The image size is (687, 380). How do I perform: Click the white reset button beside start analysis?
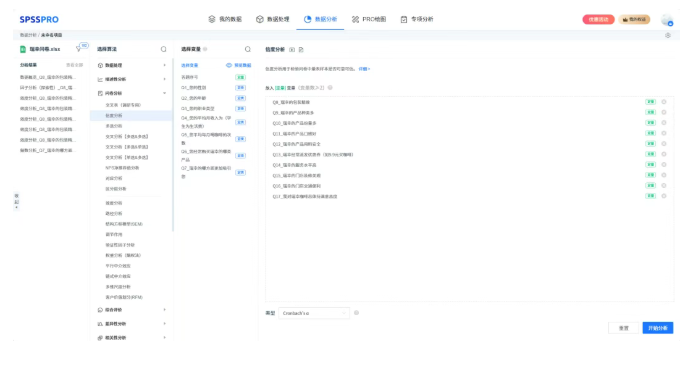(x=623, y=328)
